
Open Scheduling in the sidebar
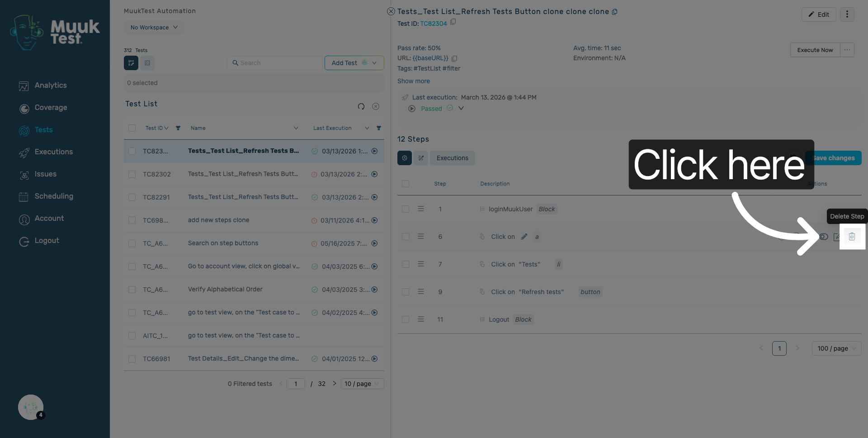[54, 196]
